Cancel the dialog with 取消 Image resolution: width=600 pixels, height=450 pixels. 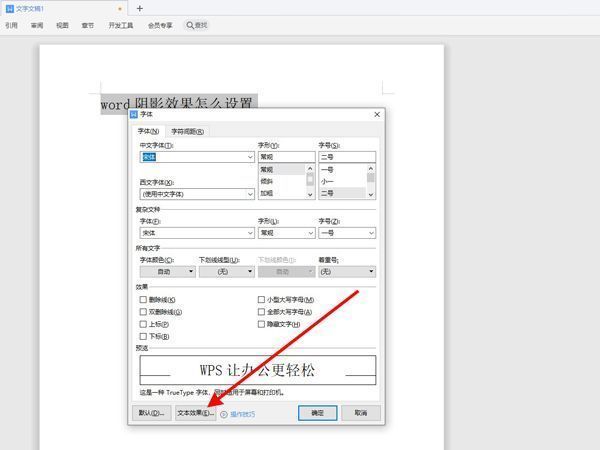tap(361, 413)
